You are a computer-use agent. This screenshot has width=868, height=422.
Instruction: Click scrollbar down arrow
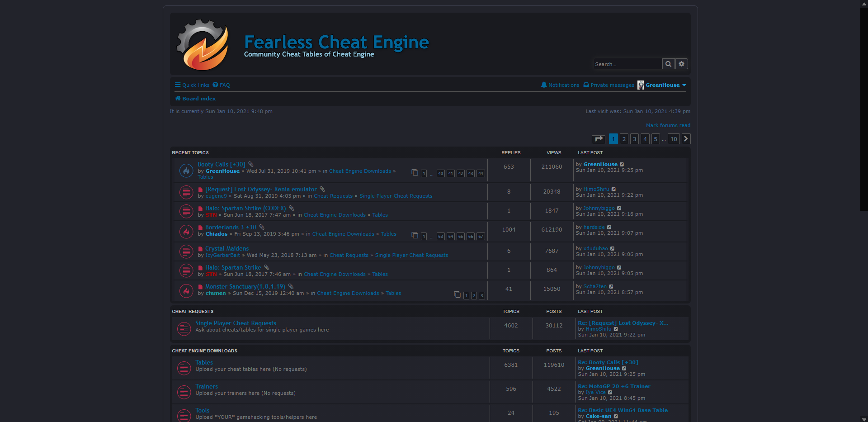[x=864, y=419]
